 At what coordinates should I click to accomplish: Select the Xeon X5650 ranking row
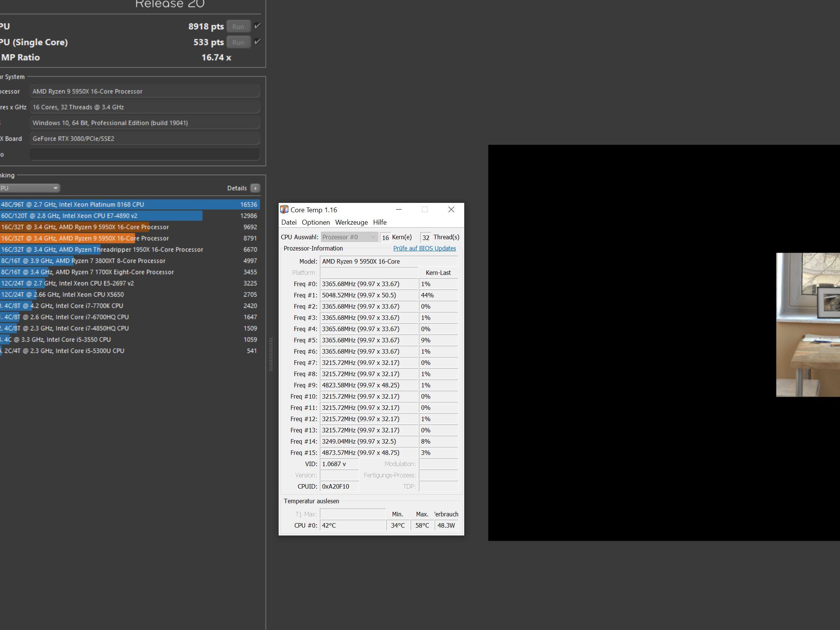click(x=130, y=295)
